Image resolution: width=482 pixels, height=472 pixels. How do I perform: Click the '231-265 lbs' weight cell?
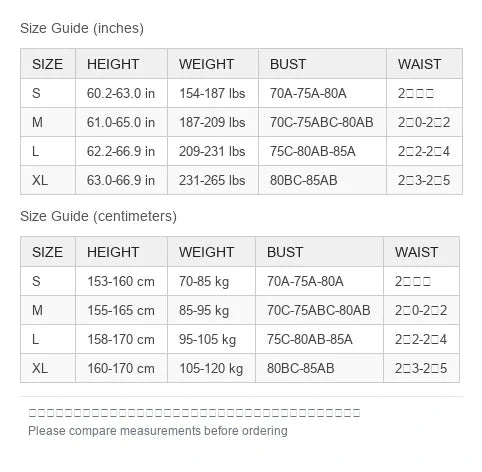click(x=213, y=180)
